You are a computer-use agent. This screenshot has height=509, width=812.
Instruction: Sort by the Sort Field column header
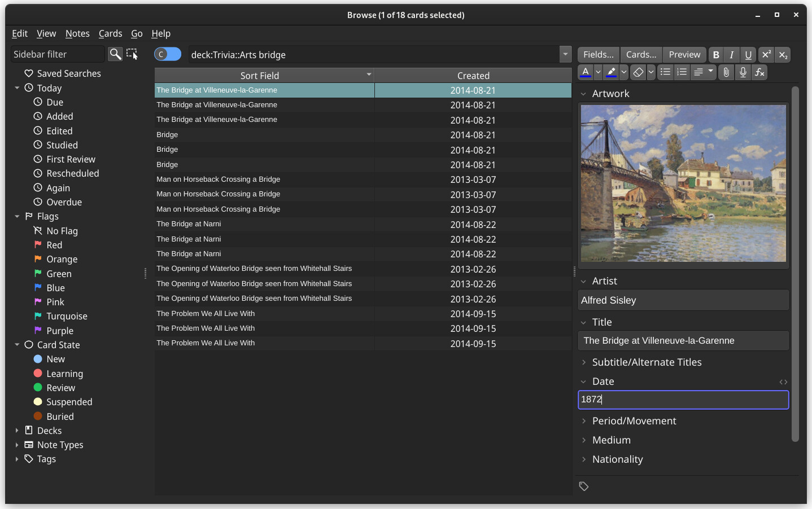click(264, 76)
